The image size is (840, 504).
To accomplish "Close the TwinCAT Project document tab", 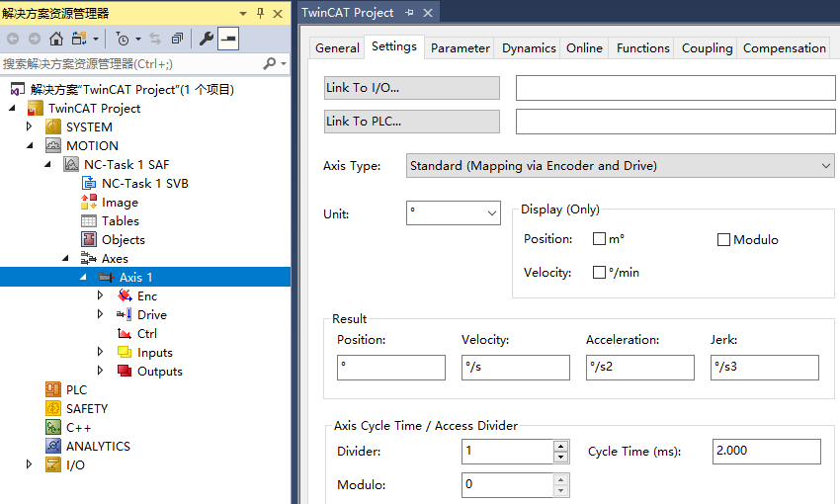I will (x=428, y=12).
